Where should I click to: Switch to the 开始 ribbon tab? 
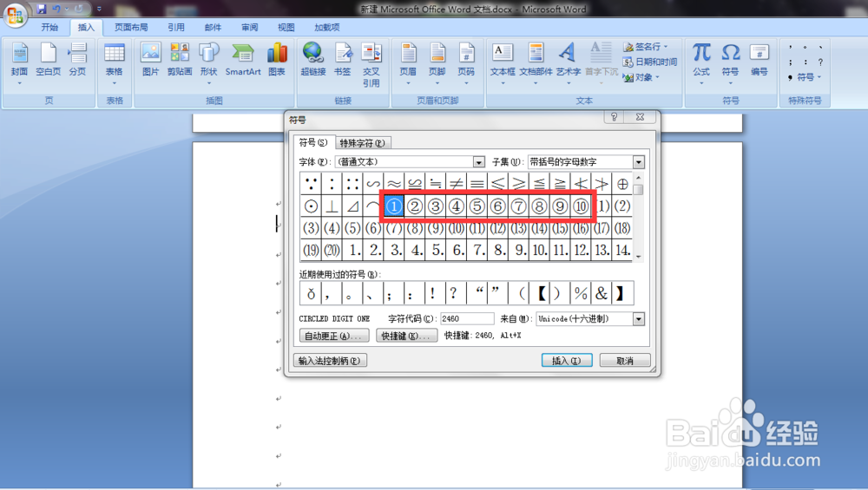[49, 27]
